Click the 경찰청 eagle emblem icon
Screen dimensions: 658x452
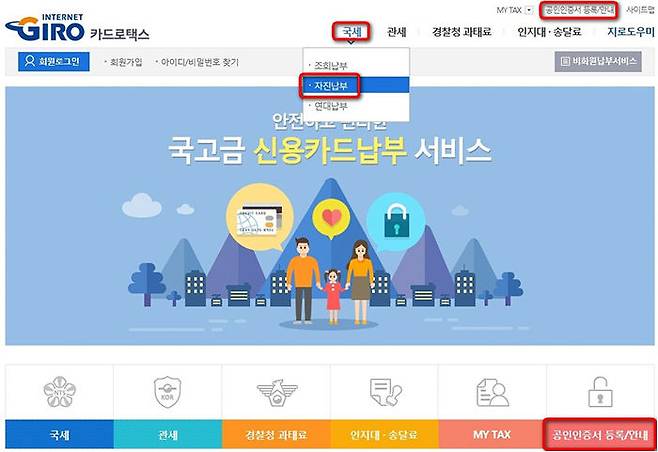pyautogui.click(x=277, y=392)
